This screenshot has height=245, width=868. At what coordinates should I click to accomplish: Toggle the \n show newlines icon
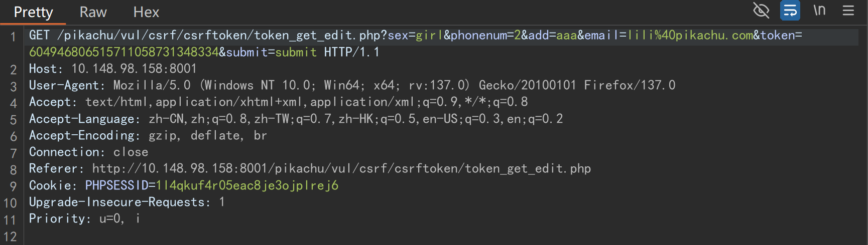tap(819, 10)
